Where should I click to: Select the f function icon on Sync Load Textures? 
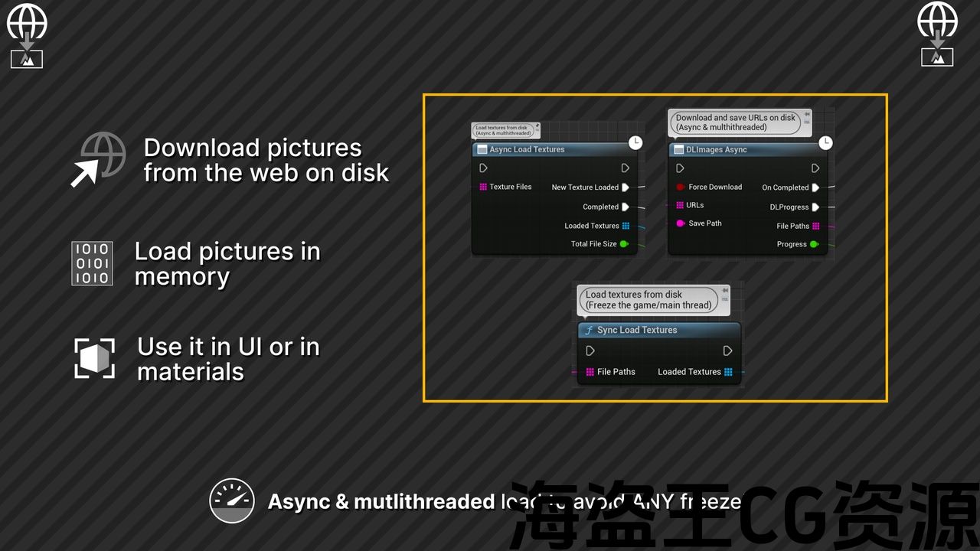pos(589,330)
